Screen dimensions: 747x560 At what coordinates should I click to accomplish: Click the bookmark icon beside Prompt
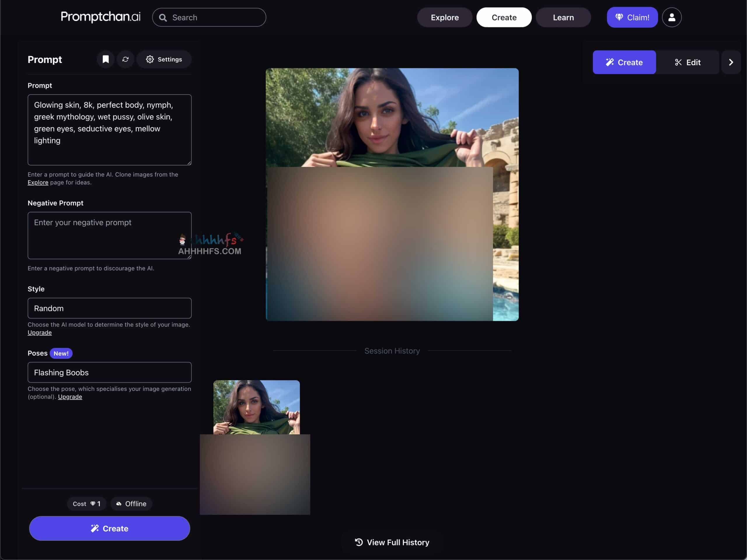coord(106,60)
